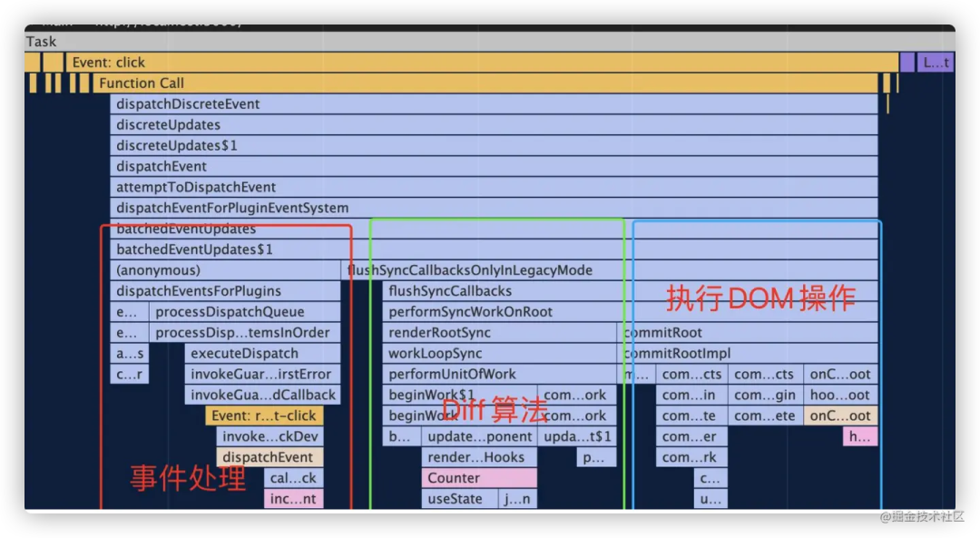Select the hoo...oot frame

(840, 395)
